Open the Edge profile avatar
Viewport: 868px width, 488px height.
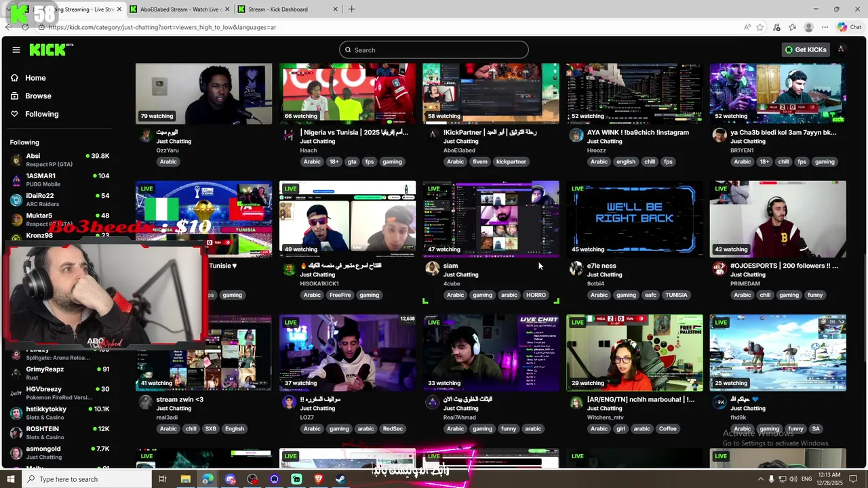pyautogui.click(x=808, y=27)
